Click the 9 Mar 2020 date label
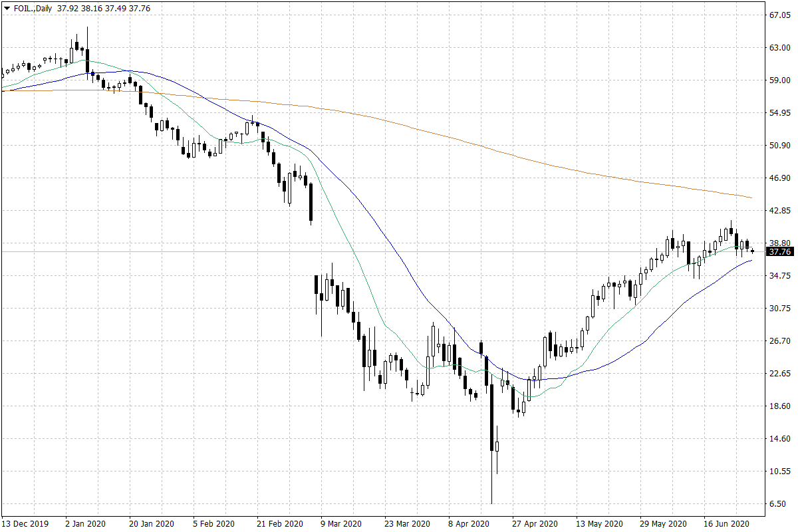 (340, 523)
